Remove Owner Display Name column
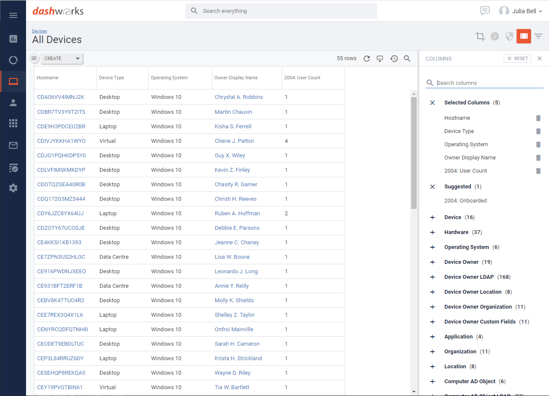Viewport: 549px width, 396px height. (x=538, y=158)
